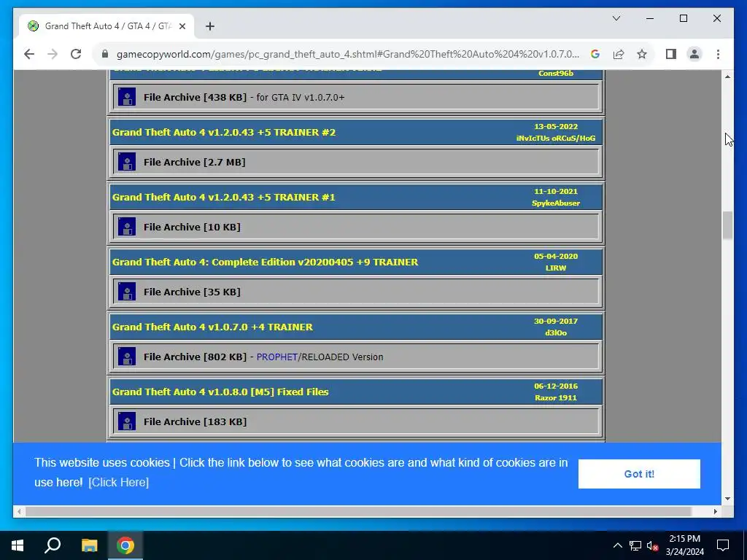Click the Razor 1911 author name
Viewport: 747px width, 560px height.
click(555, 397)
